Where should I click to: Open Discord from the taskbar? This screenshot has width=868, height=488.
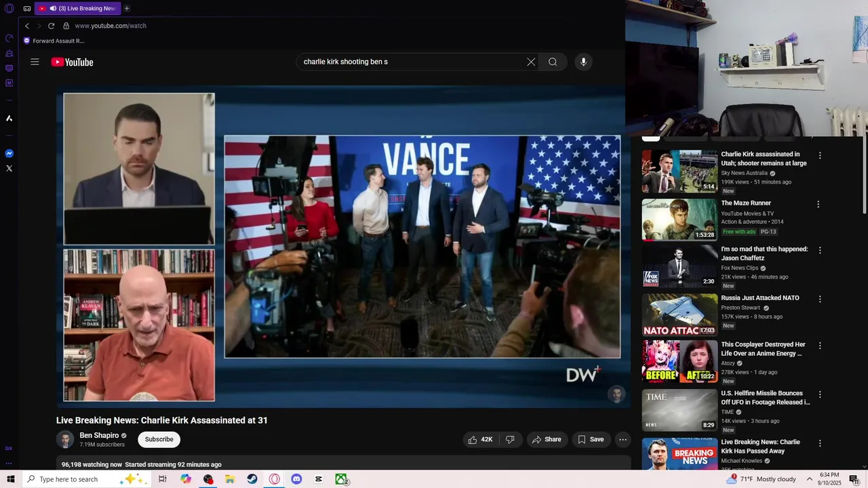(296, 479)
